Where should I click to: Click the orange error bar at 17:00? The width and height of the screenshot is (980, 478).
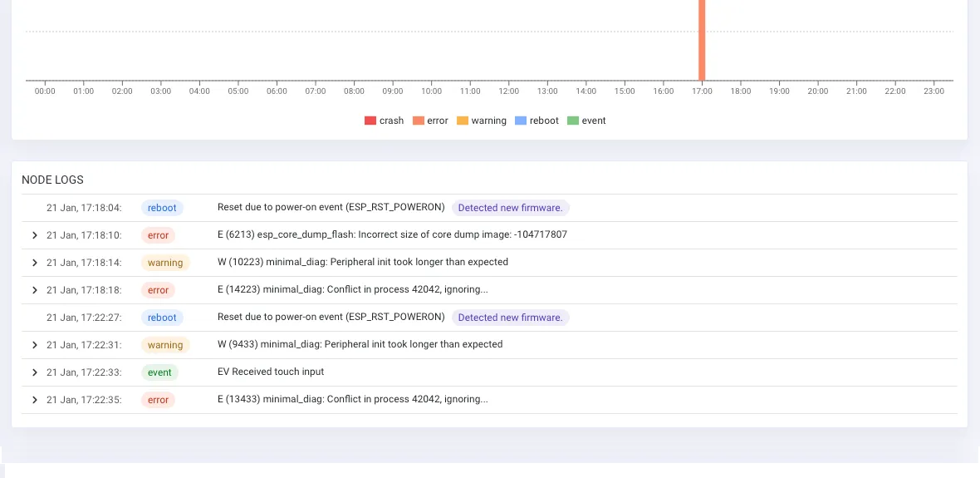pos(702,42)
